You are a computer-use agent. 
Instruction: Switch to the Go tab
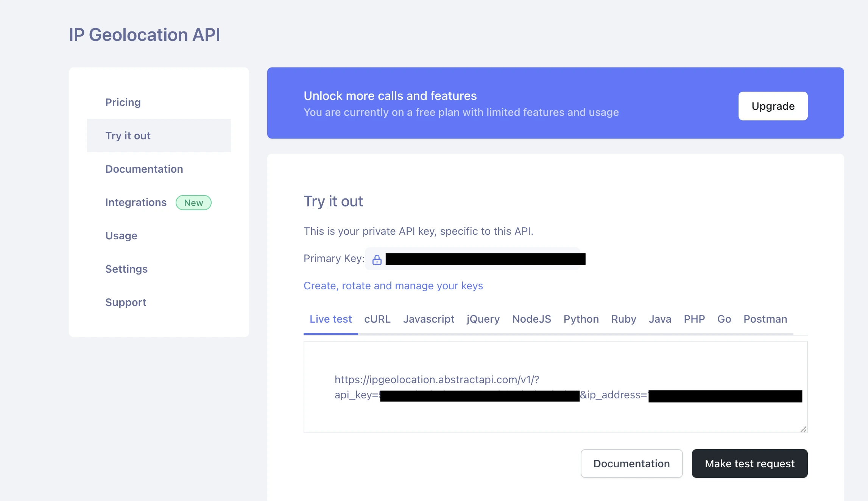pyautogui.click(x=724, y=319)
